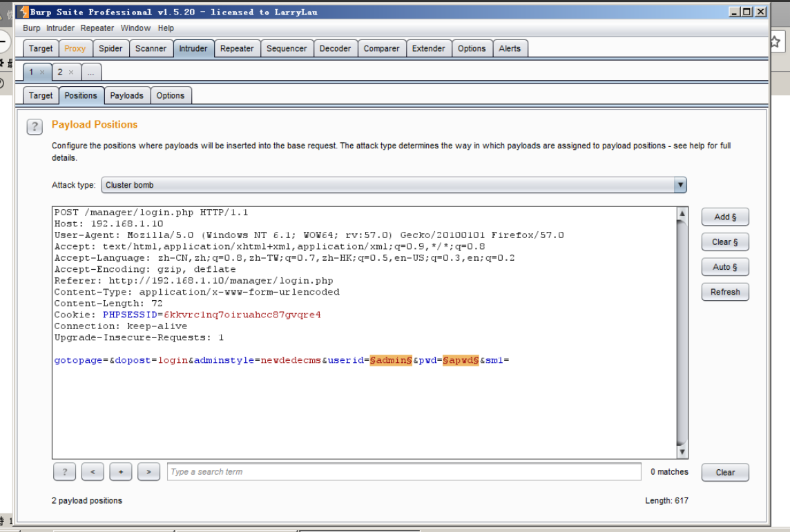
Task: Click the request editor scrollbar up arrow
Action: [x=682, y=213]
